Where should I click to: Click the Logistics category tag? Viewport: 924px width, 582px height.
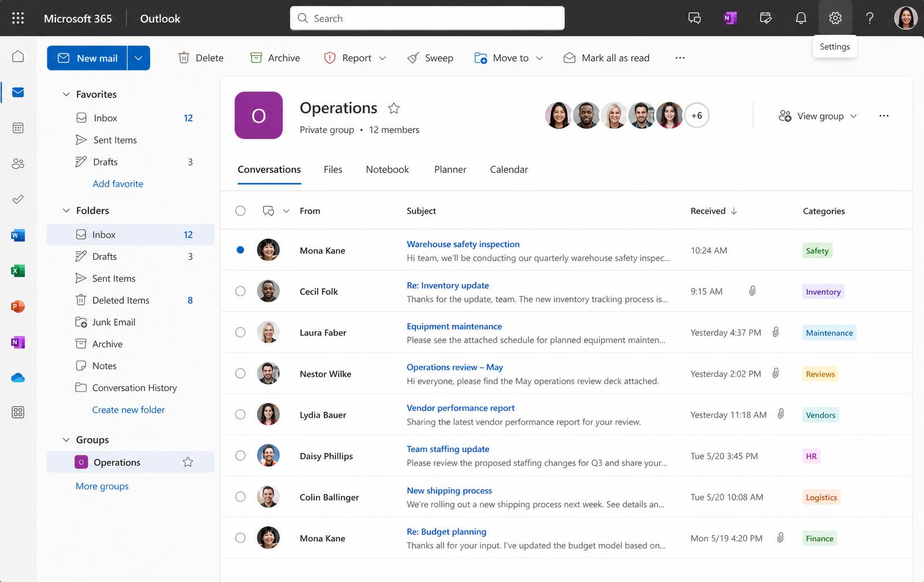point(821,497)
